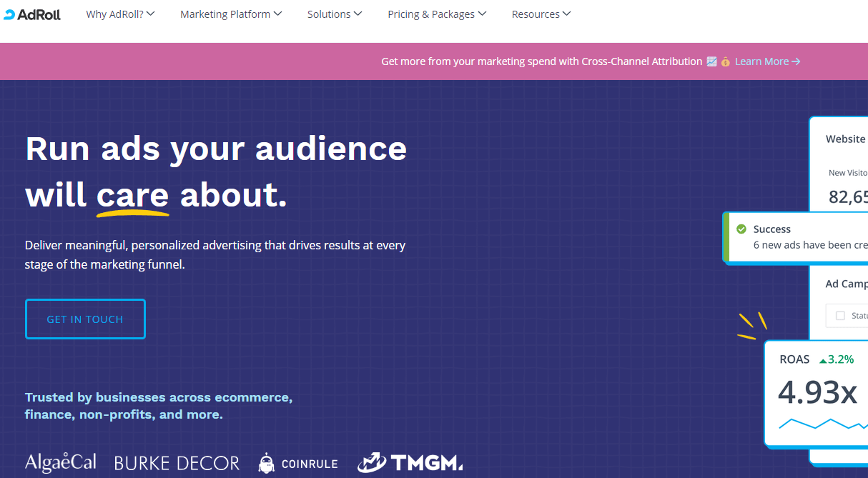The width and height of the screenshot is (868, 478).
Task: Tick the Status checkbox in Ad Campaigns
Action: coord(840,316)
